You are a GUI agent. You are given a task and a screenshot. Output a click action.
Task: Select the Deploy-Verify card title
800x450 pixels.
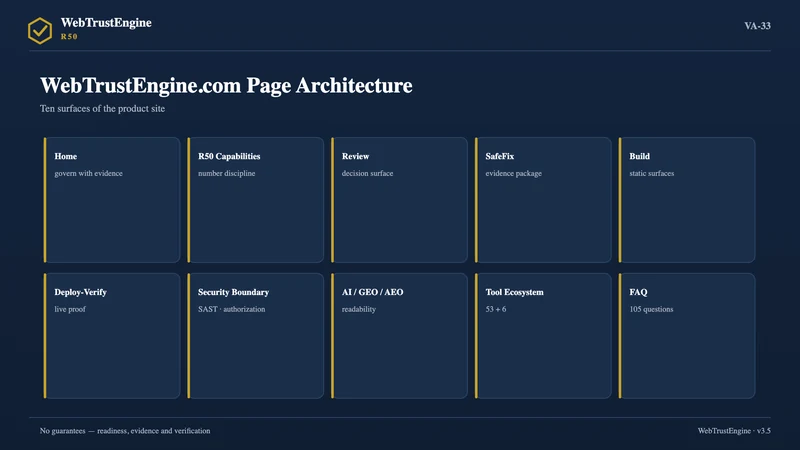(80, 292)
